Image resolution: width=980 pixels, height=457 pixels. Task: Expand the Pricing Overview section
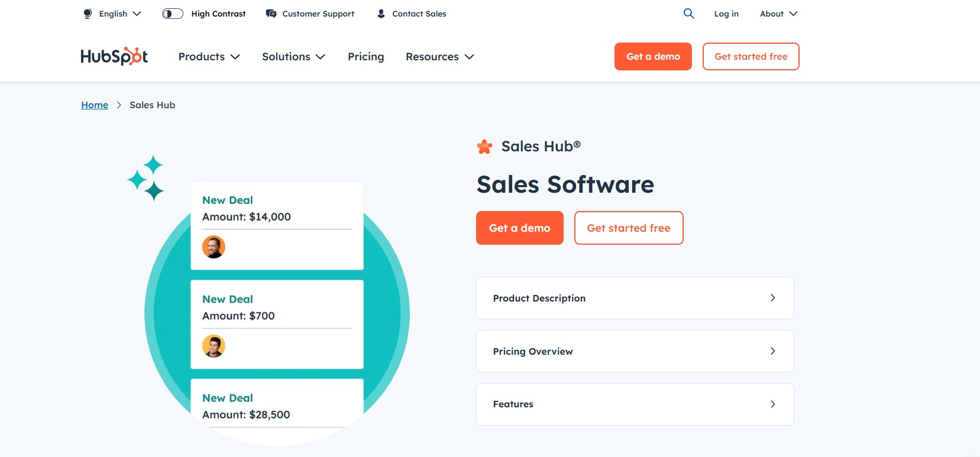click(x=635, y=351)
